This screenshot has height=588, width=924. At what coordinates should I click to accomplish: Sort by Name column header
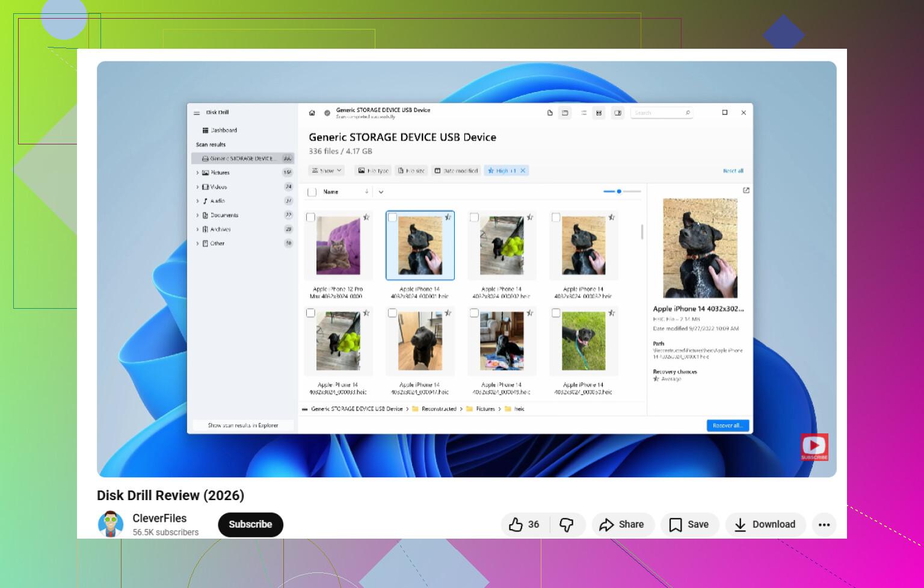pos(331,192)
